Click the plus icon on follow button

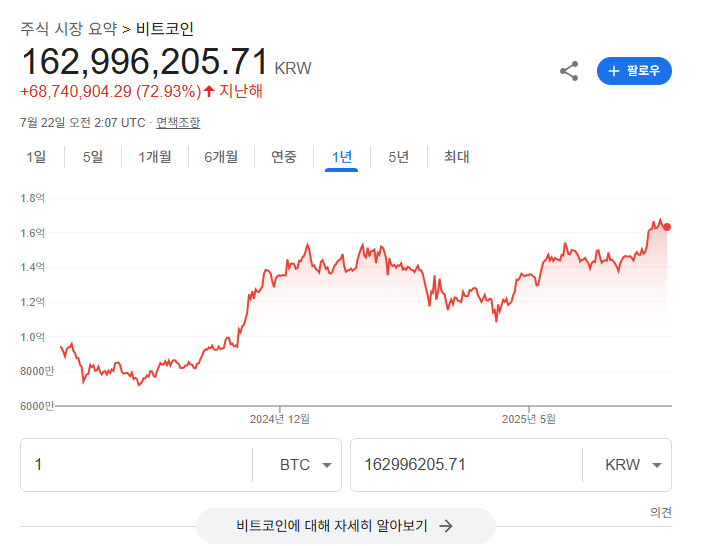(x=614, y=71)
